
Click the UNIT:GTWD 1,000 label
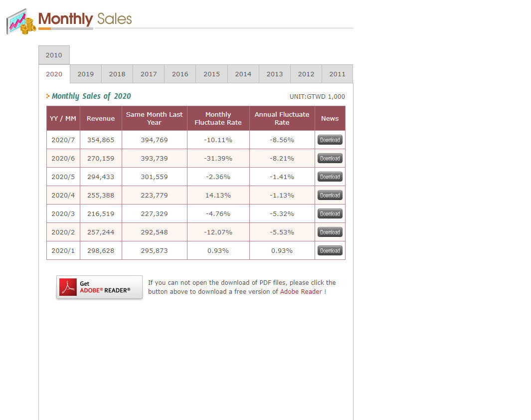(317, 97)
